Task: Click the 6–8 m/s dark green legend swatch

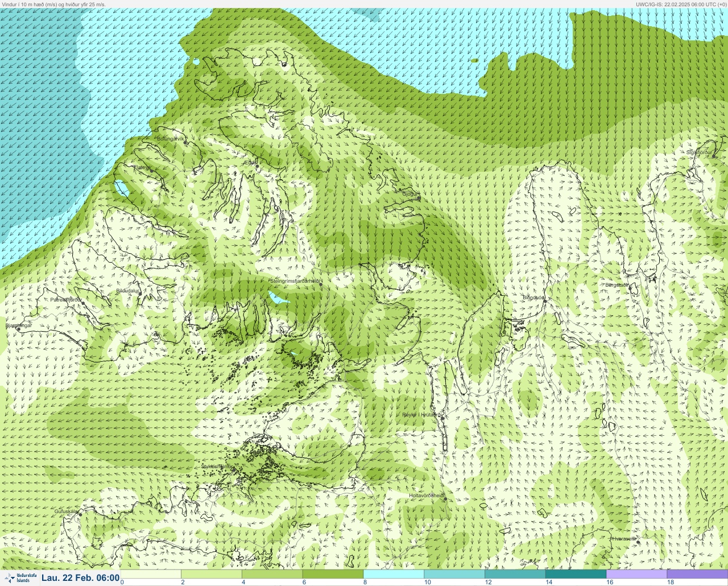Action: (333, 574)
